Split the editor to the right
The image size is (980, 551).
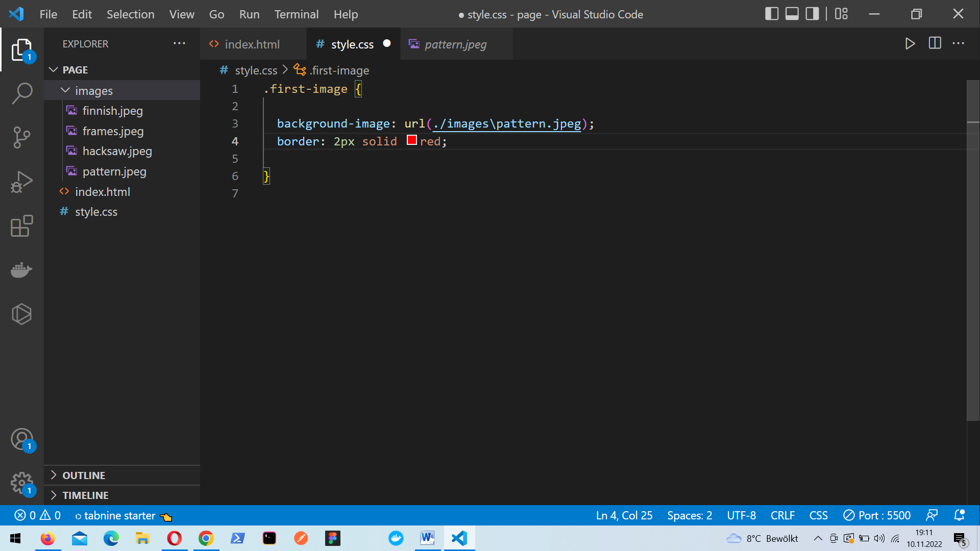pyautogui.click(x=935, y=43)
